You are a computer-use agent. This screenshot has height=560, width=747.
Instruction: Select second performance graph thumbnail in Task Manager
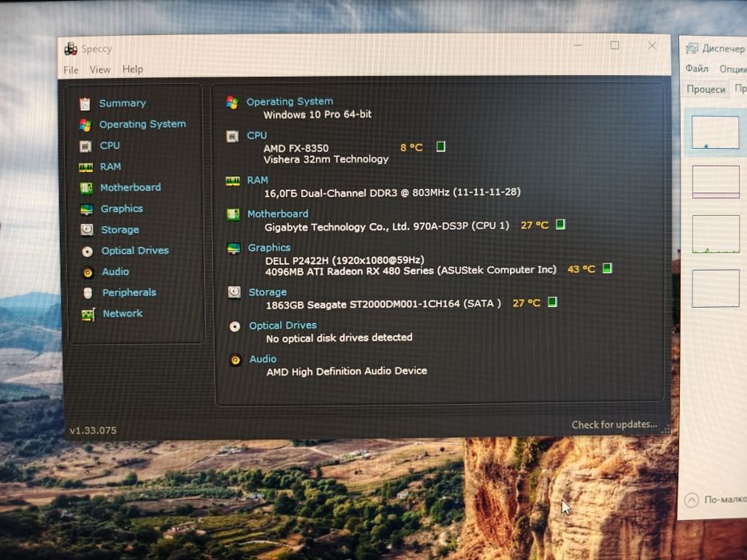[716, 182]
